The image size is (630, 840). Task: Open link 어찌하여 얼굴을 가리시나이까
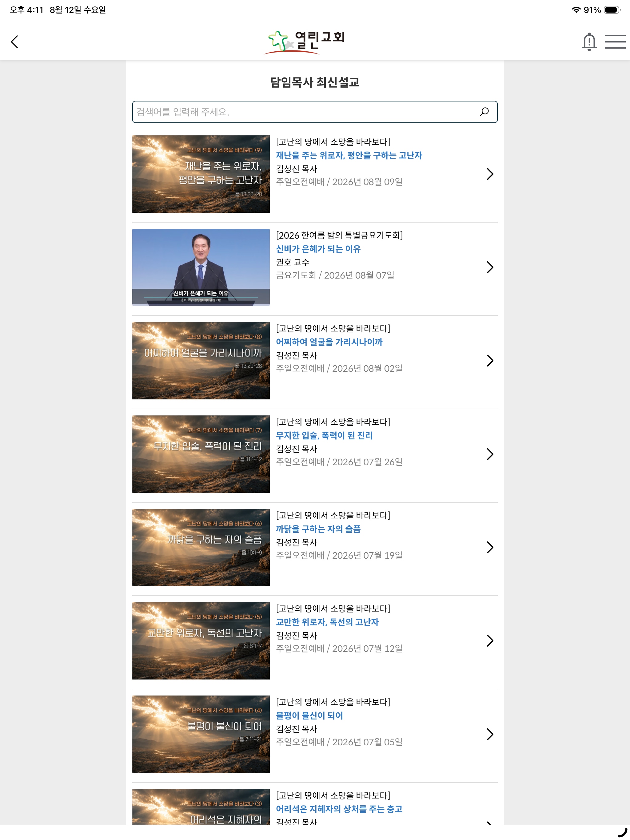pos(329,342)
